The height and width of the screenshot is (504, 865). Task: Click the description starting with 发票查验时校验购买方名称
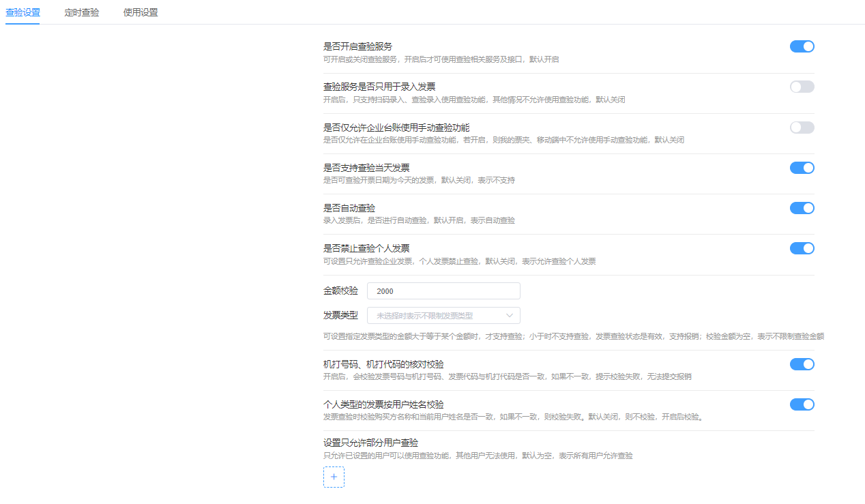point(513,417)
